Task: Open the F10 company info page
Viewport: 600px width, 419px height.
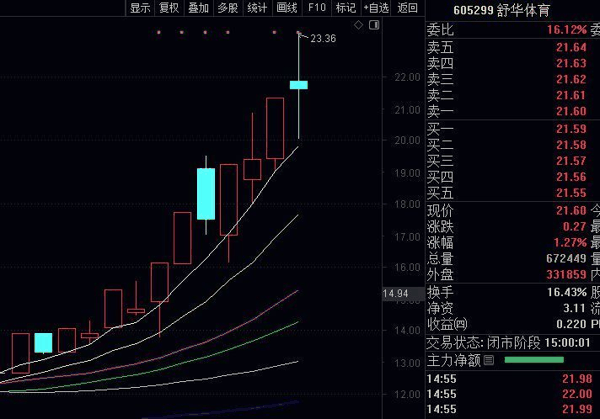Action: pyautogui.click(x=317, y=8)
